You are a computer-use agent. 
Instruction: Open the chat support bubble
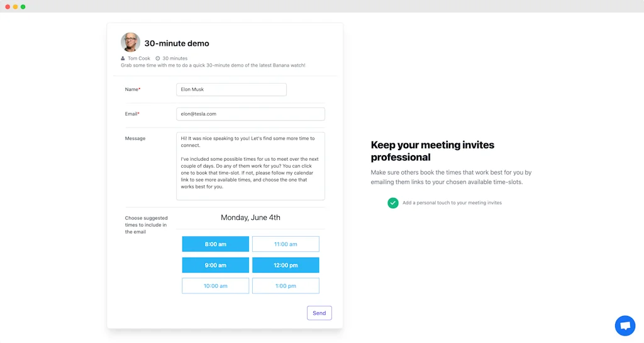click(x=625, y=325)
